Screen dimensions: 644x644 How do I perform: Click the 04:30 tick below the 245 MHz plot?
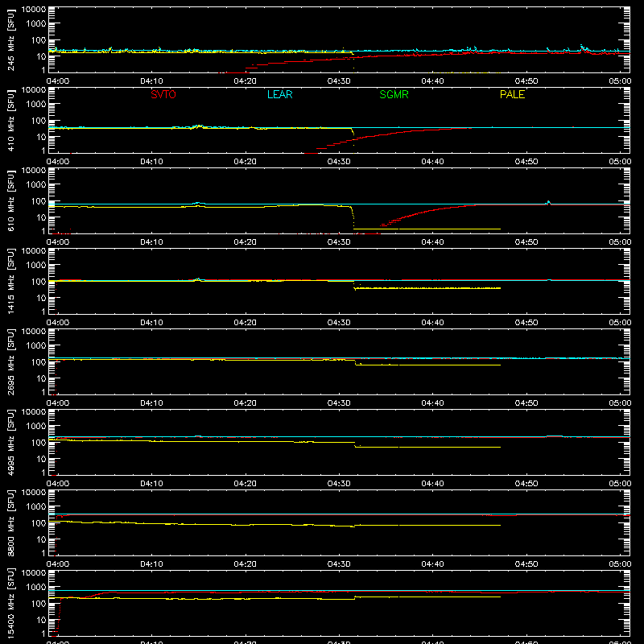coord(339,81)
